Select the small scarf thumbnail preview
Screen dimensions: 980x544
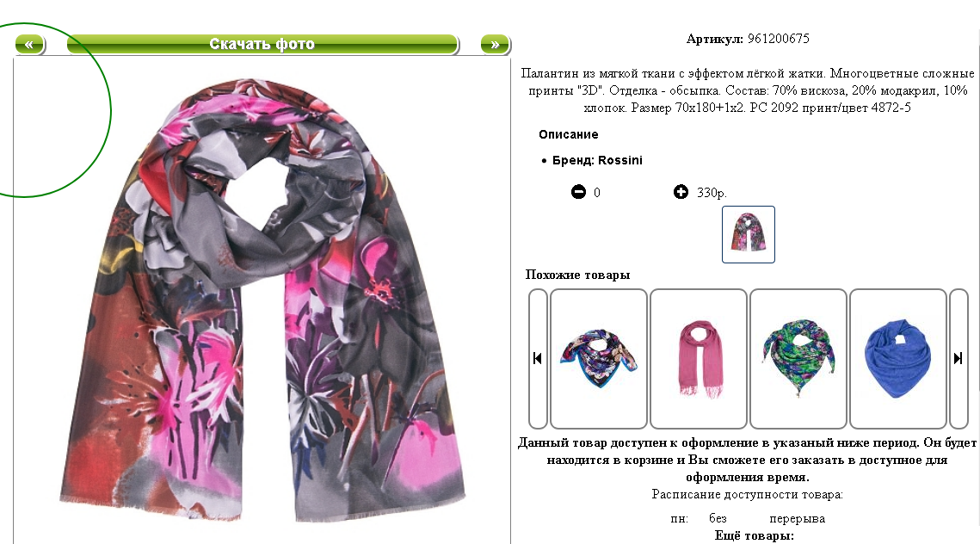point(749,234)
